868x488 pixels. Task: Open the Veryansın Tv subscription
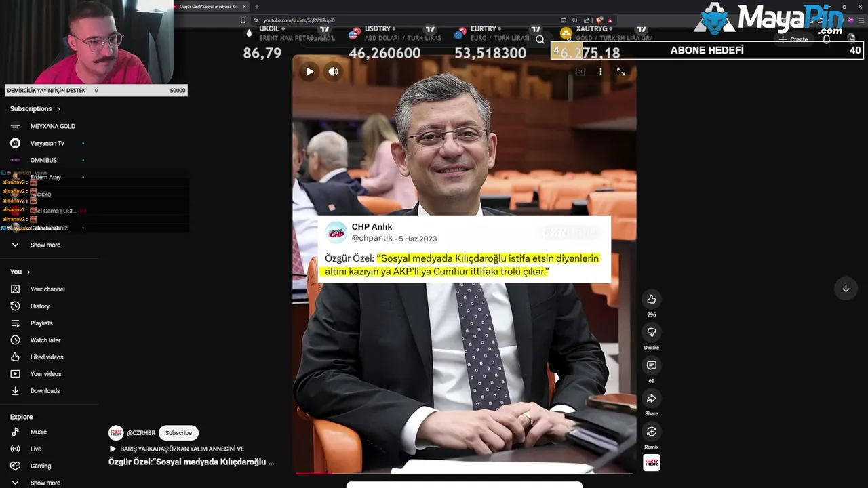47,143
